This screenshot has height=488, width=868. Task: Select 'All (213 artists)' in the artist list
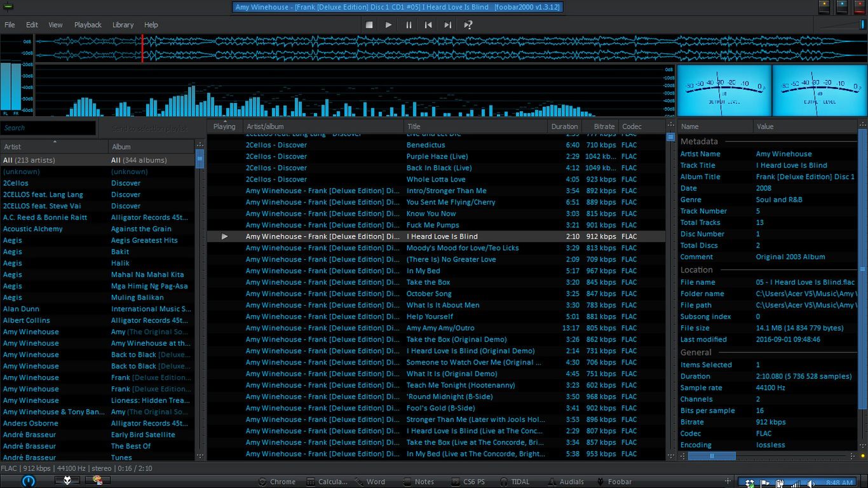click(29, 160)
